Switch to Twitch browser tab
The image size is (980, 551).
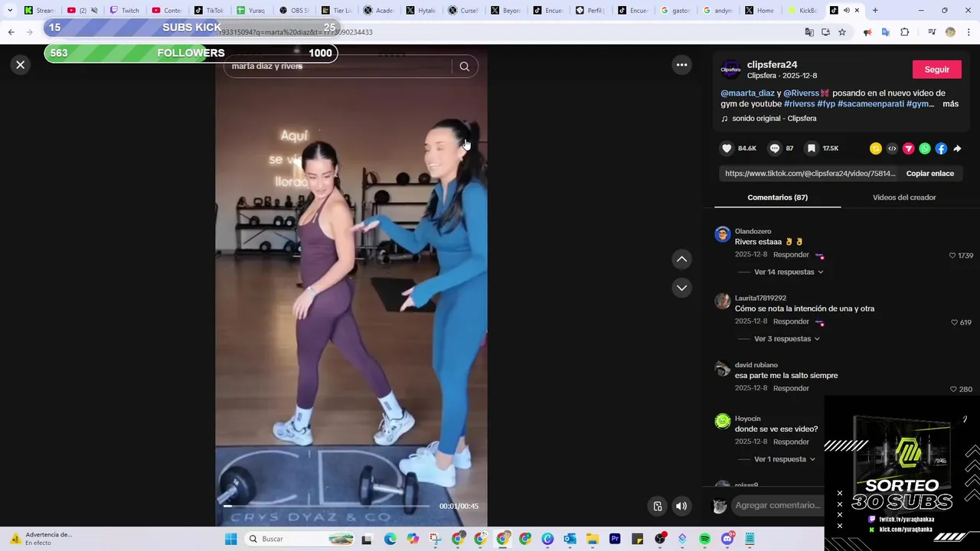(124, 11)
